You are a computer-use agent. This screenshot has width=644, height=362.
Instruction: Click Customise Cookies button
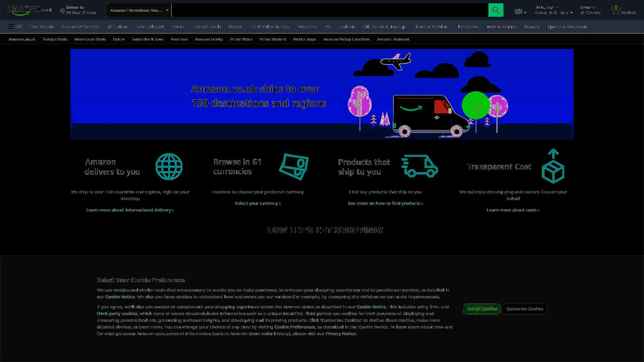pos(525,309)
